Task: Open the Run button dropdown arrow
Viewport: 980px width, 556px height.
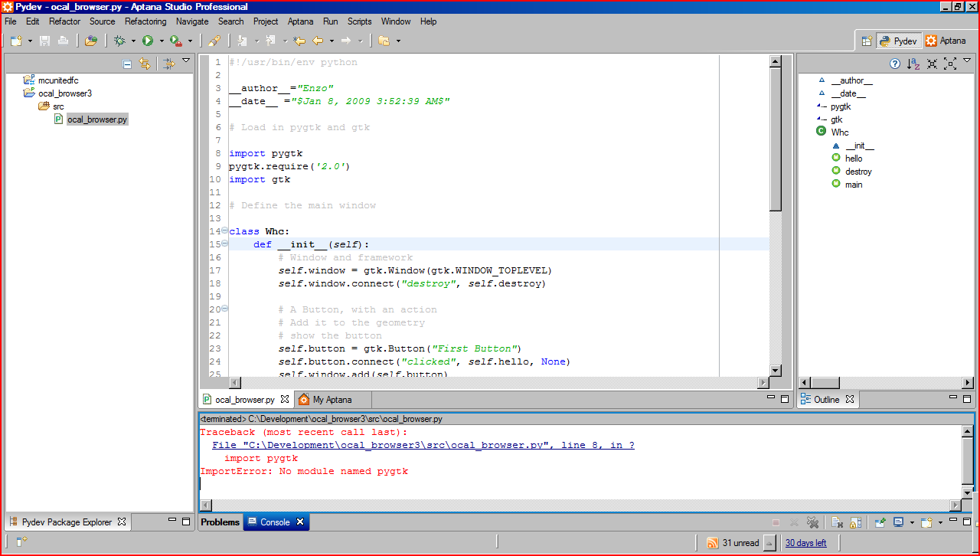Action: click(x=162, y=41)
